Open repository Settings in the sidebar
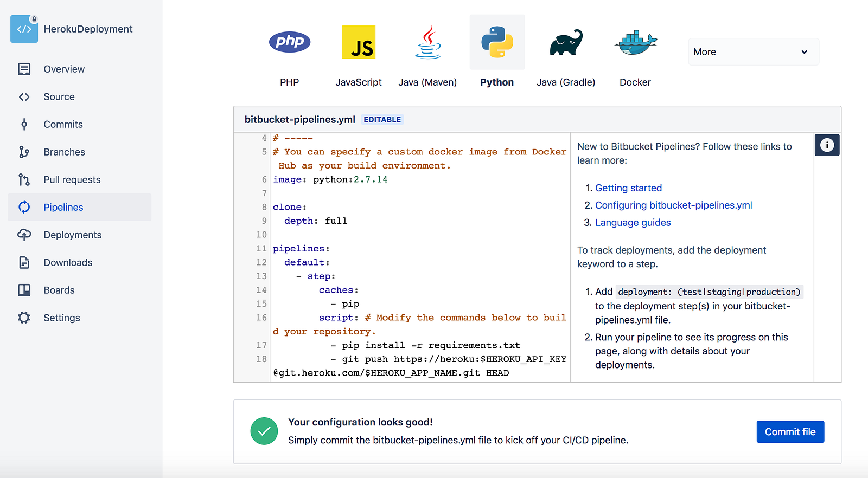This screenshot has width=868, height=478. tap(79, 318)
